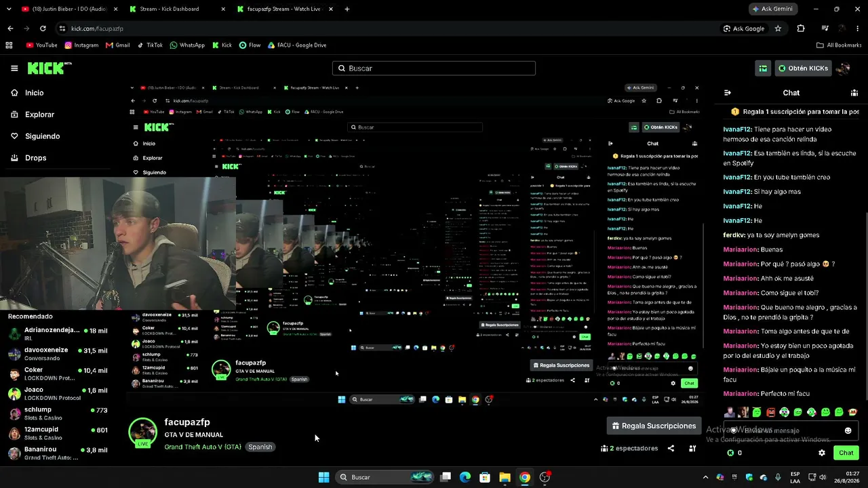
Task: Click the facupazfp channel avatar with LIVE badge
Action: point(142,432)
